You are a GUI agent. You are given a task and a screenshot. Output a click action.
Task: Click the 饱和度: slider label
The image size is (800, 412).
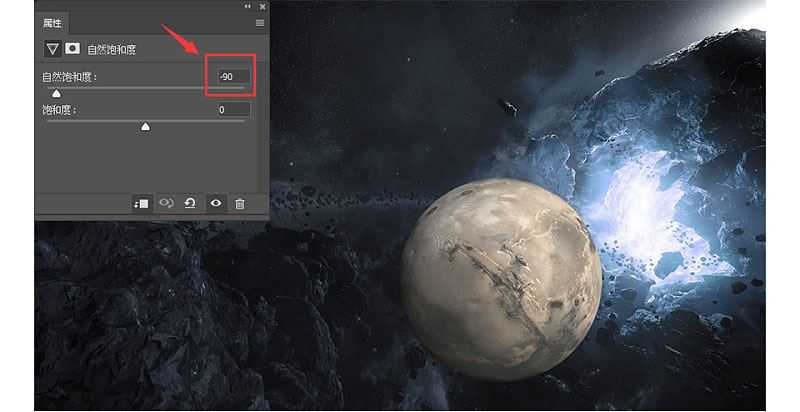coord(59,110)
